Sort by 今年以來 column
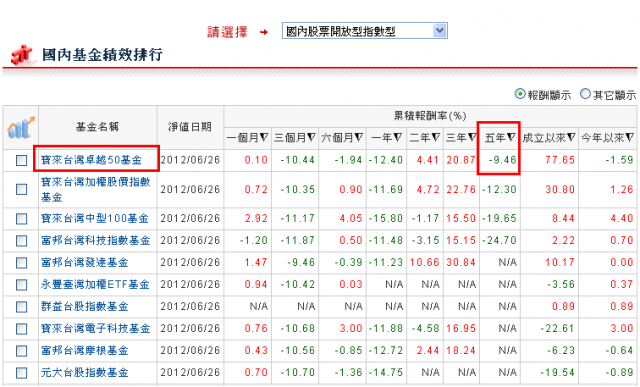The width and height of the screenshot is (640, 387). pos(608,138)
